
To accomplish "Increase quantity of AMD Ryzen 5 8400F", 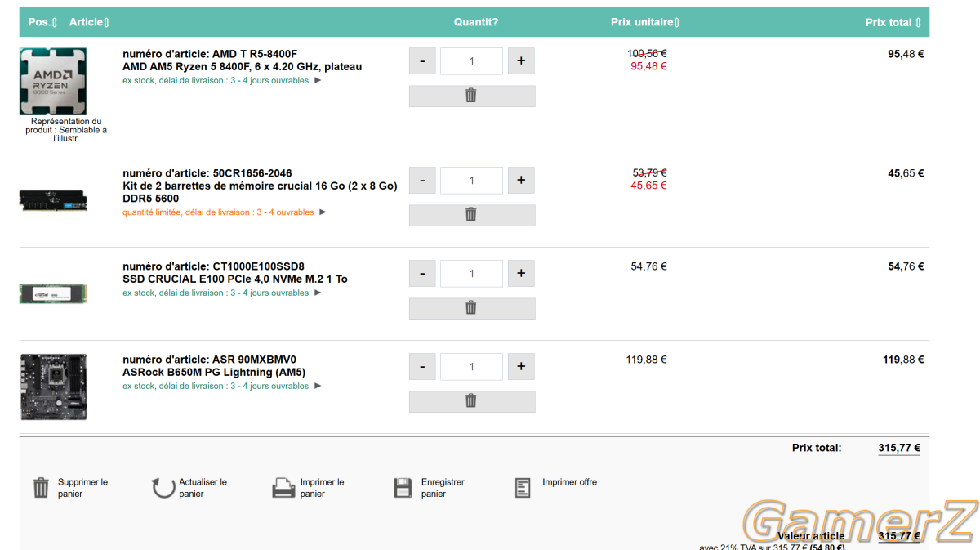I will [x=521, y=61].
